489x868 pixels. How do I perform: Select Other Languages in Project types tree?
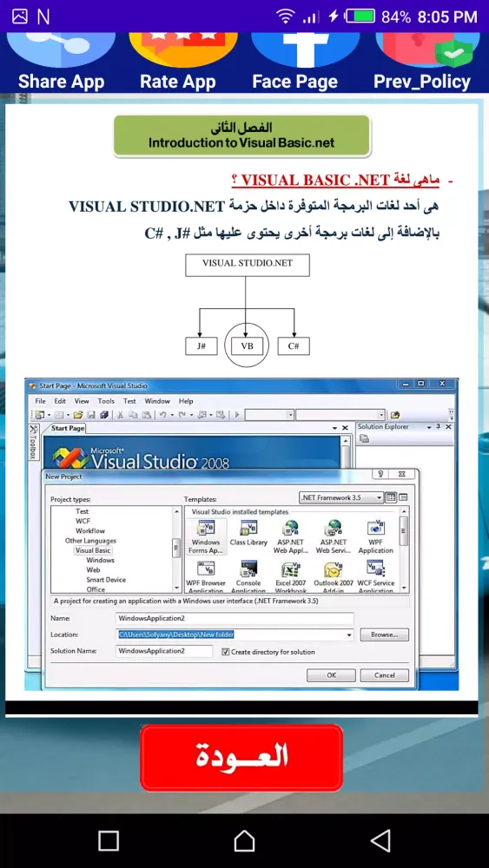[90, 540]
